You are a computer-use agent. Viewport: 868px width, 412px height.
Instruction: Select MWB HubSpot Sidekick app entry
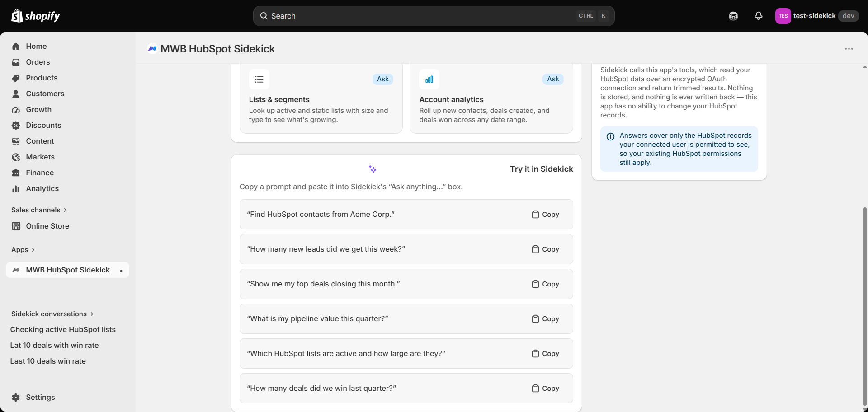(x=68, y=270)
